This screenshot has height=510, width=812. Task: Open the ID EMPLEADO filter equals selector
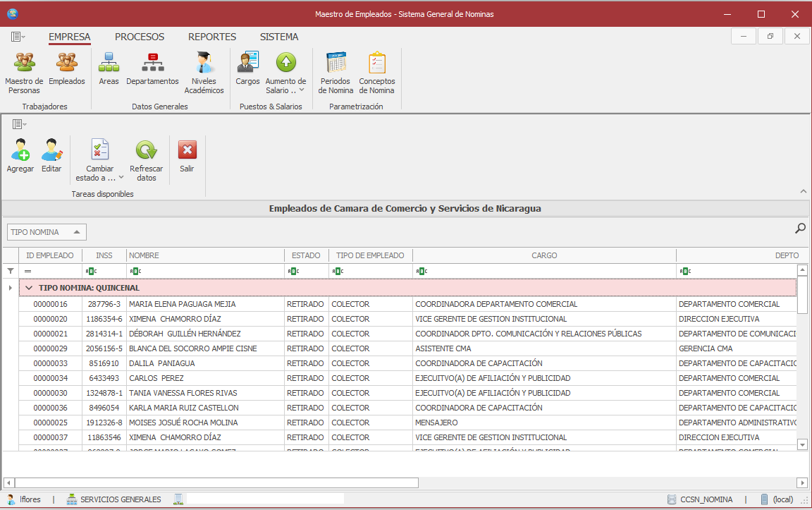(28, 271)
